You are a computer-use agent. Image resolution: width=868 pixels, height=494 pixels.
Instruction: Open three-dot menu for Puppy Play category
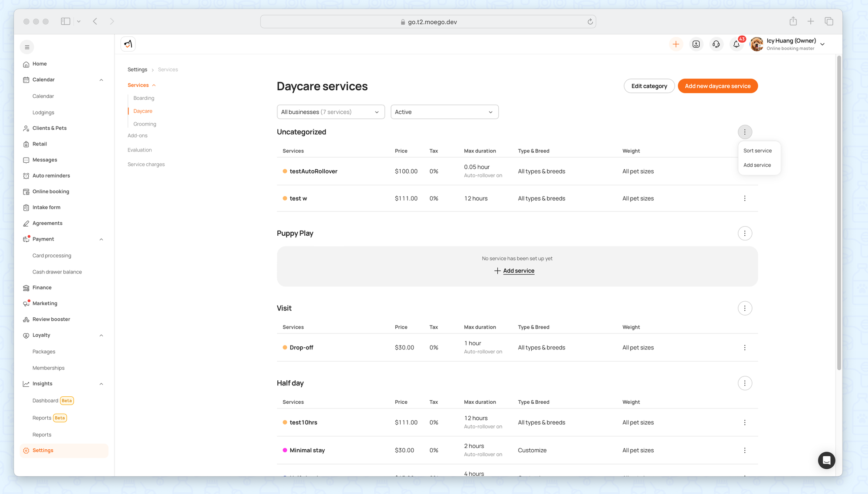(745, 234)
